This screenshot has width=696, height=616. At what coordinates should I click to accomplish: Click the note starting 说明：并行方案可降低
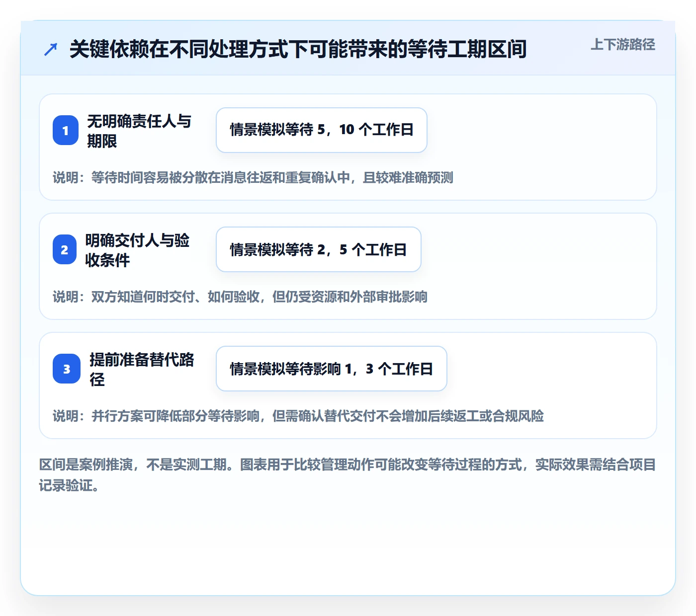tap(298, 416)
